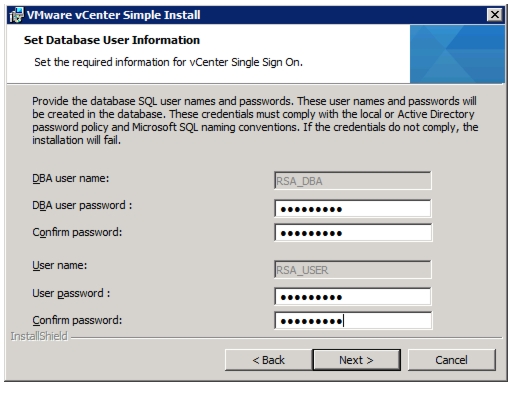Focus the DBA user password field
508x408 pixels.
[x=353, y=209]
